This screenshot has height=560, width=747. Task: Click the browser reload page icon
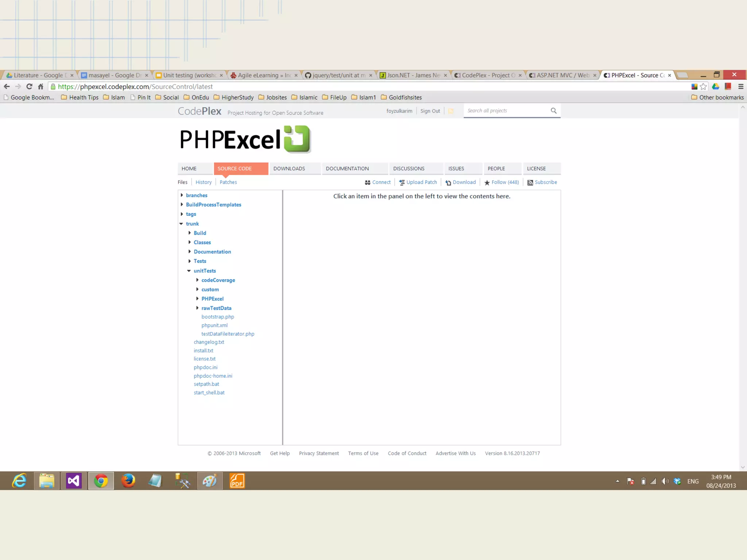coord(29,86)
